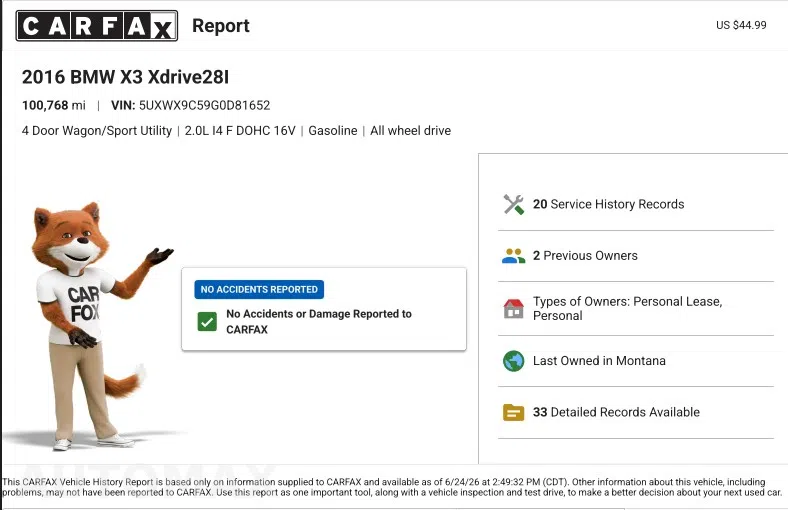This screenshot has width=788, height=510.
Task: Click the green checkmark no accidents icon
Action: [207, 322]
